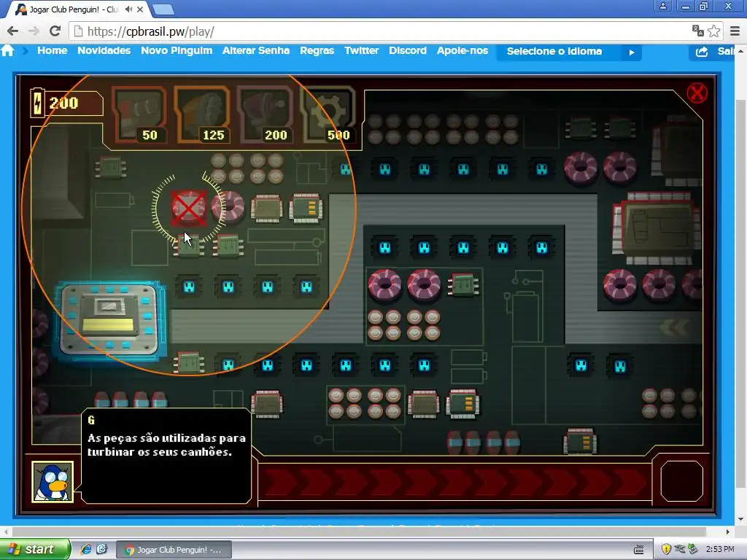Open the Chrome profile user icon
Viewport: 747px width, 560px height.
click(662, 6)
